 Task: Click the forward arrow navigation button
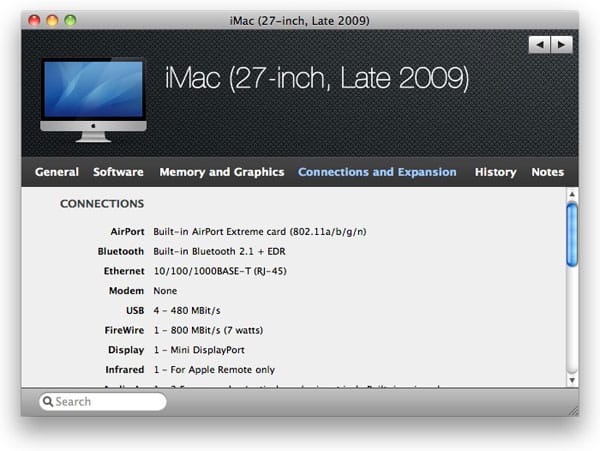(562, 45)
